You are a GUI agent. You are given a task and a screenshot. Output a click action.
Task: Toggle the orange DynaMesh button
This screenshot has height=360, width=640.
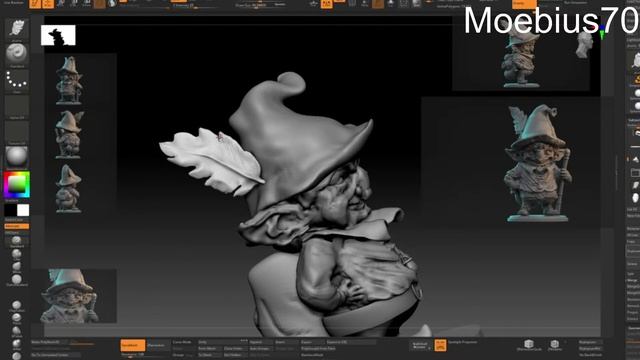pyautogui.click(x=133, y=345)
